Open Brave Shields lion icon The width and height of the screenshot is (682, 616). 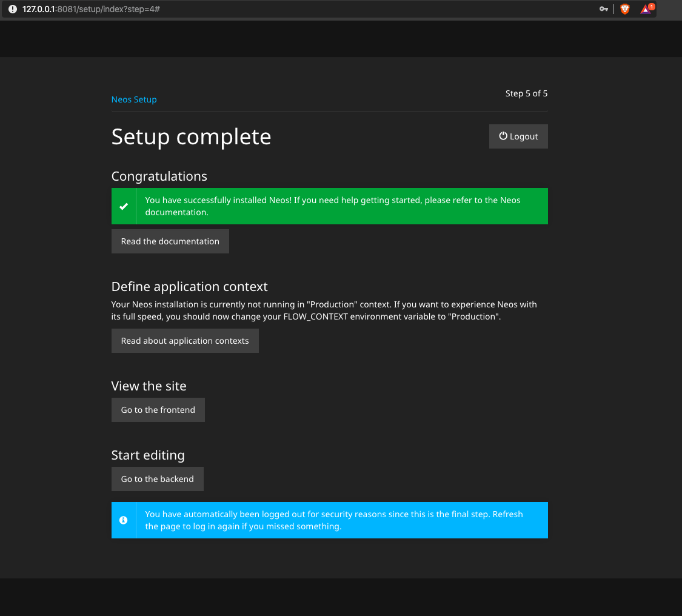625,9
